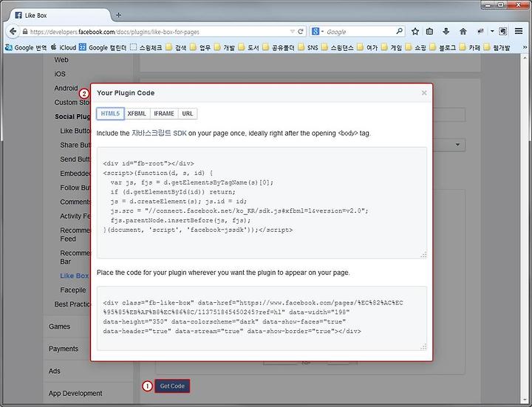532x407 pixels.
Task: Select the HTML5 tab
Action: (110, 114)
